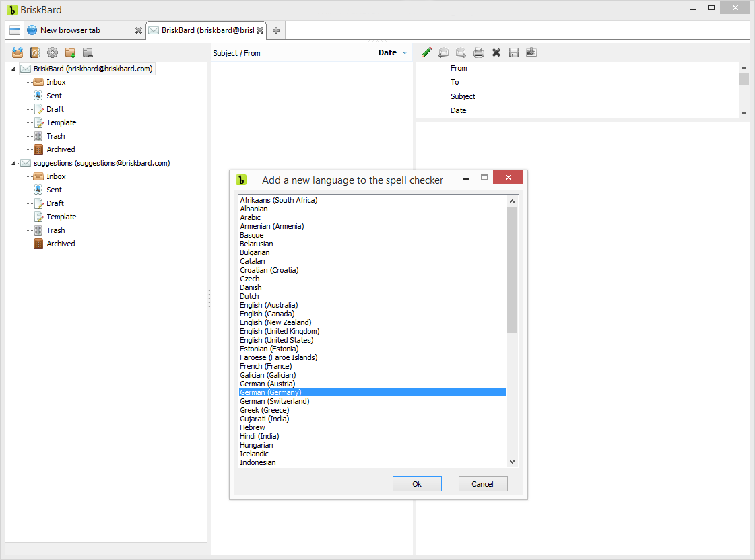Select German (Switzerland) in language list

372,401
